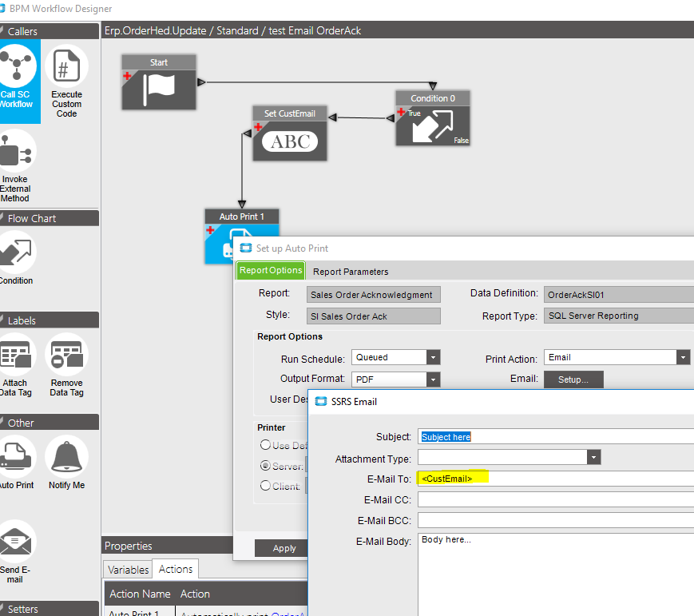Viewport: 694px width, 616px height.
Task: Click the False label on Condition 0
Action: 461,141
